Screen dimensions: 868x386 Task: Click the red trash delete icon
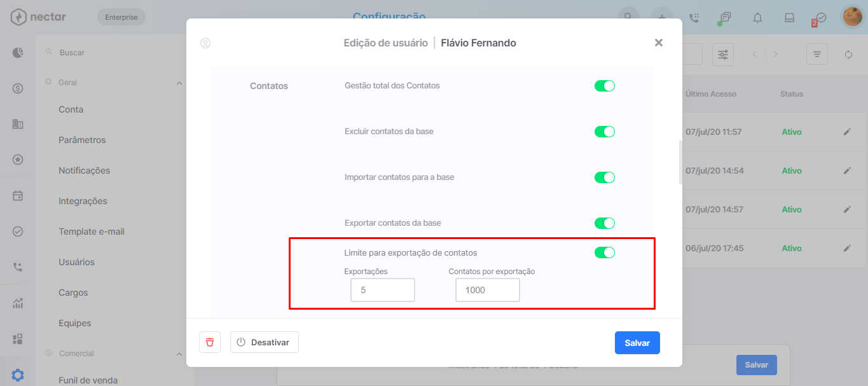click(x=209, y=342)
